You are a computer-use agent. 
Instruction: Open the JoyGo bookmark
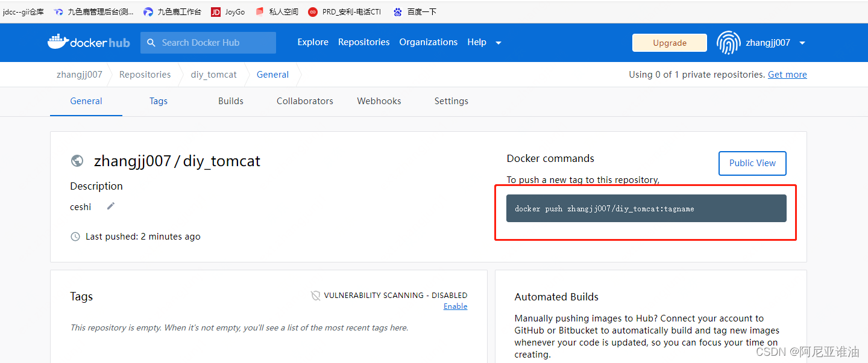pos(228,11)
